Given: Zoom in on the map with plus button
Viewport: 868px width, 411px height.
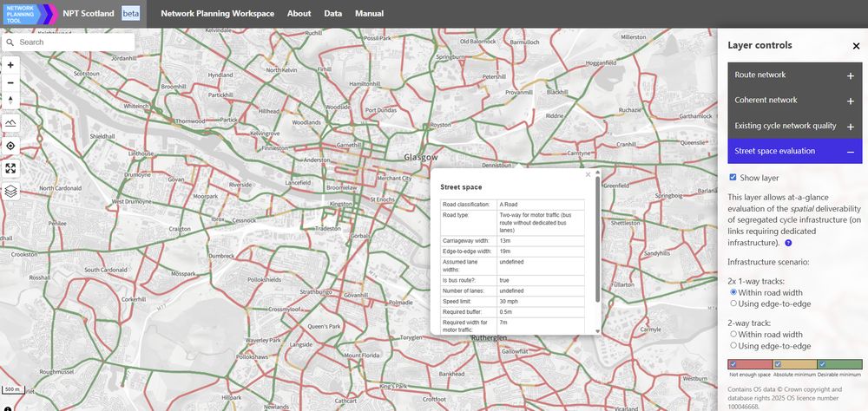Looking at the screenshot, I should tap(10, 65).
